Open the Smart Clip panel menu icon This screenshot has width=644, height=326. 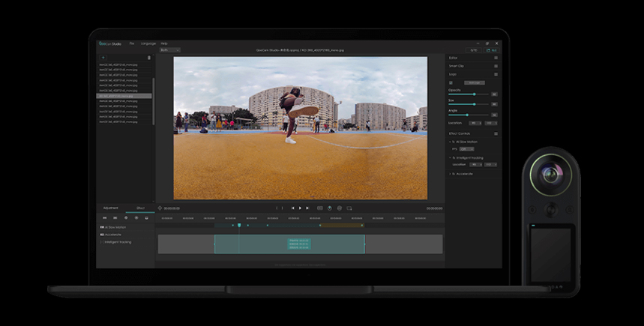(x=496, y=66)
